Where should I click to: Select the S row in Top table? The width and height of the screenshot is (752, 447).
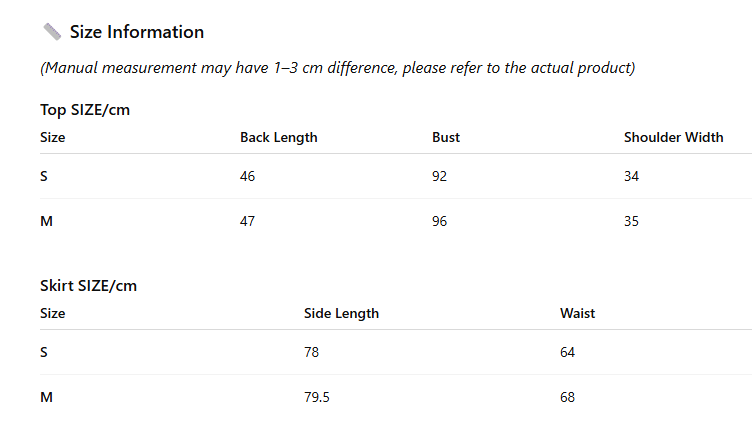[396, 176]
